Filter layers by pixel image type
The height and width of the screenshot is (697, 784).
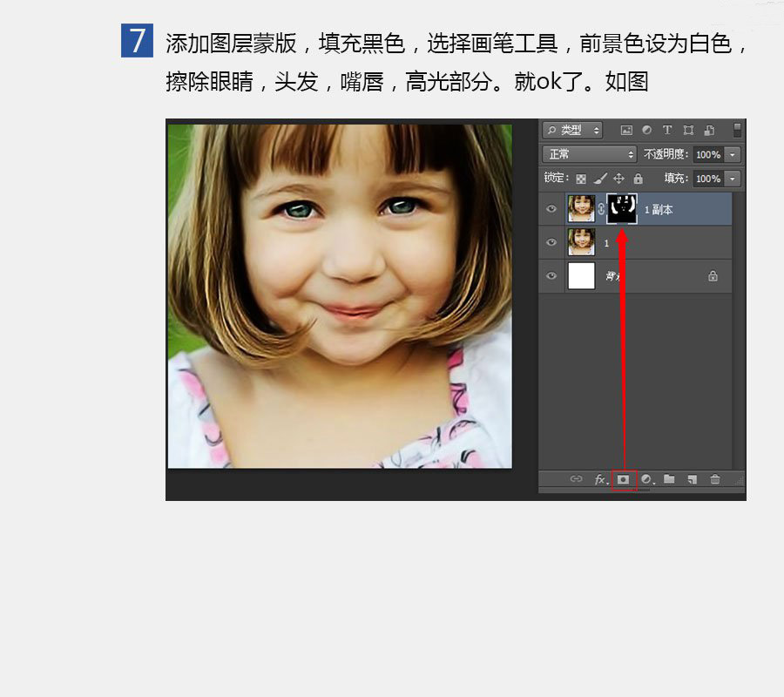625,130
